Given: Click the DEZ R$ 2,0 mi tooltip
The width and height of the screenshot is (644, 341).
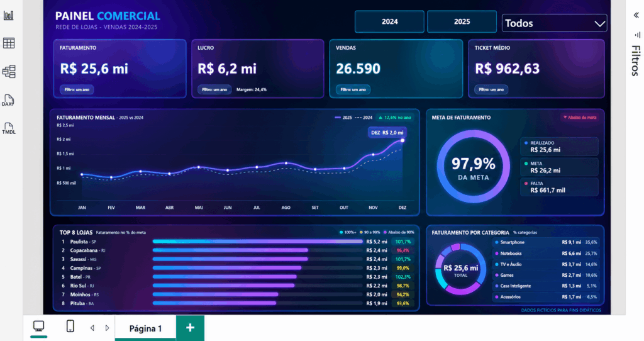Looking at the screenshot, I should (387, 133).
